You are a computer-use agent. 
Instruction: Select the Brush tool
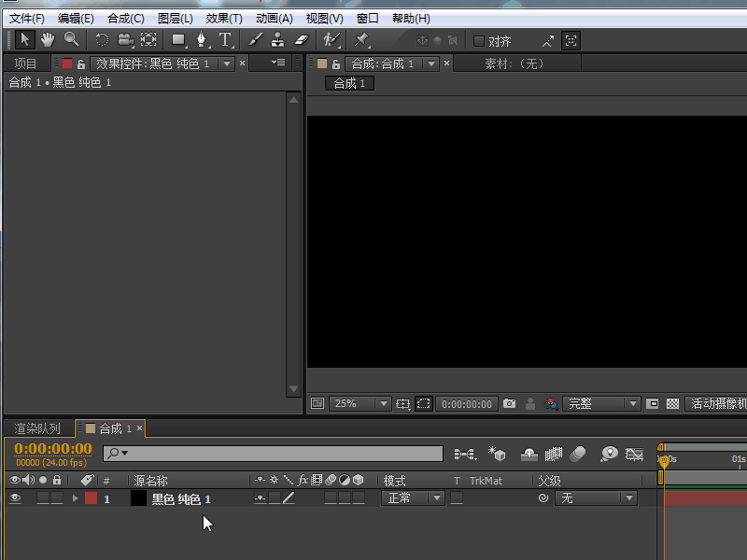pyautogui.click(x=255, y=39)
